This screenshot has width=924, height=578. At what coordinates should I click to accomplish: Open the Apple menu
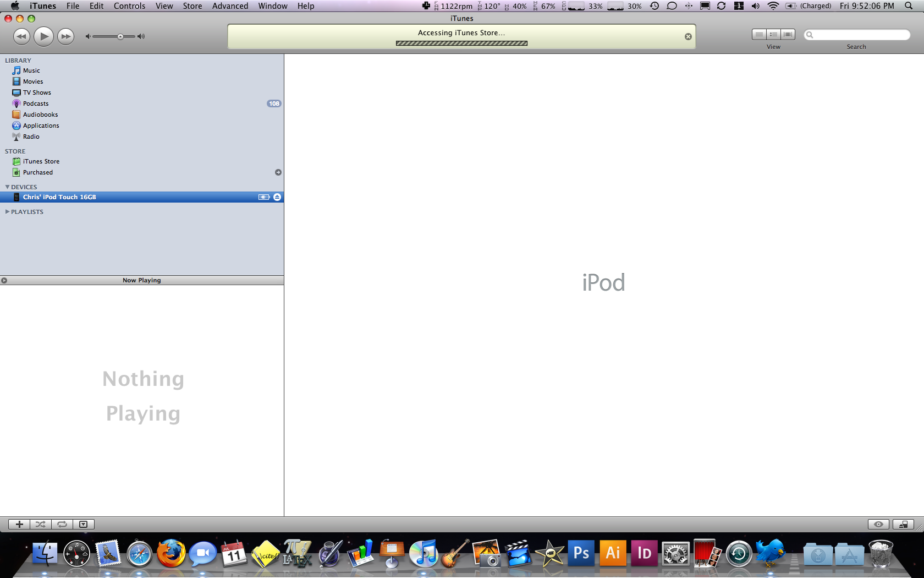click(15, 6)
